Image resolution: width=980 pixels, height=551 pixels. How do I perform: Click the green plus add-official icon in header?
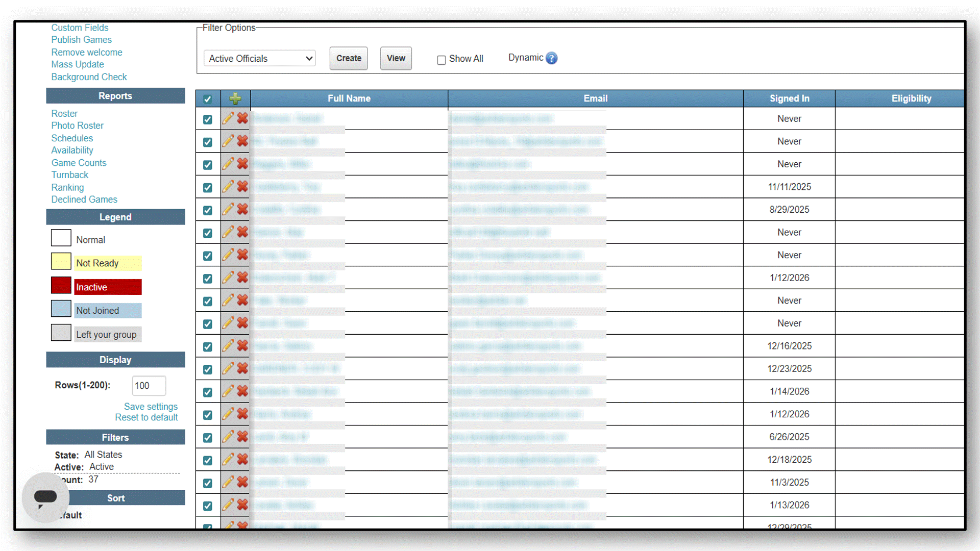(x=235, y=98)
